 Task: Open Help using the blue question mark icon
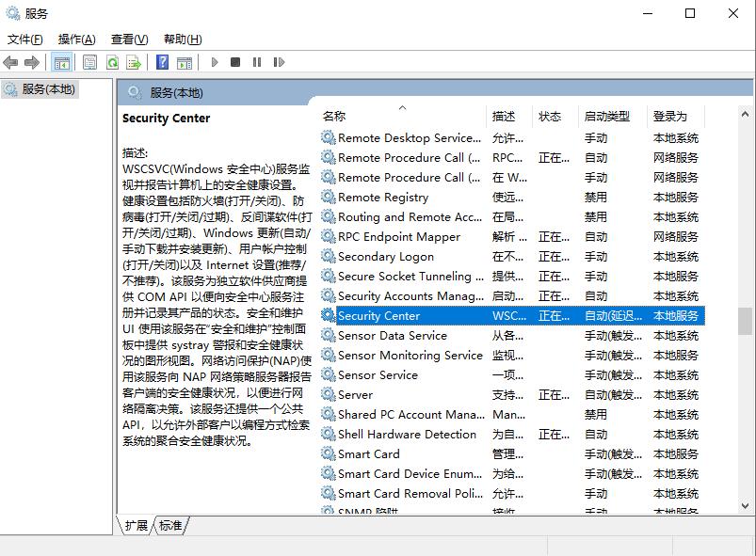pos(160,62)
